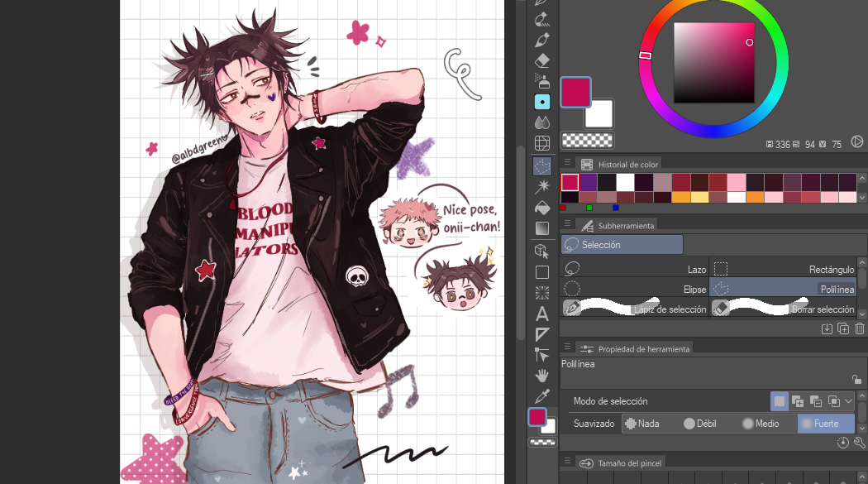
Task: Select the Ruler triangle tool
Action: click(542, 334)
